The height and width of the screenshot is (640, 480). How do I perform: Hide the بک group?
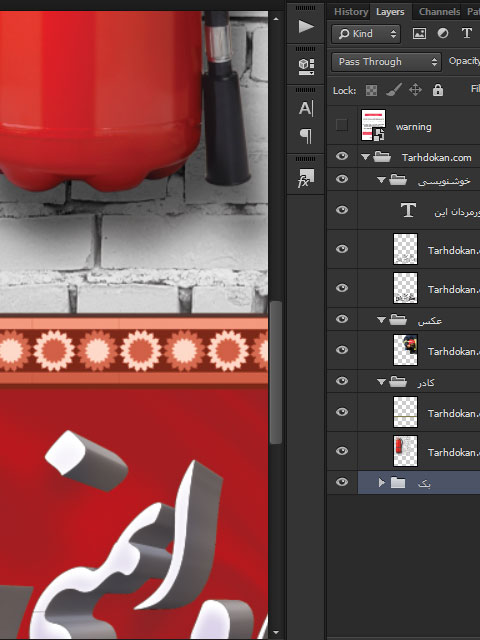pos(342,482)
